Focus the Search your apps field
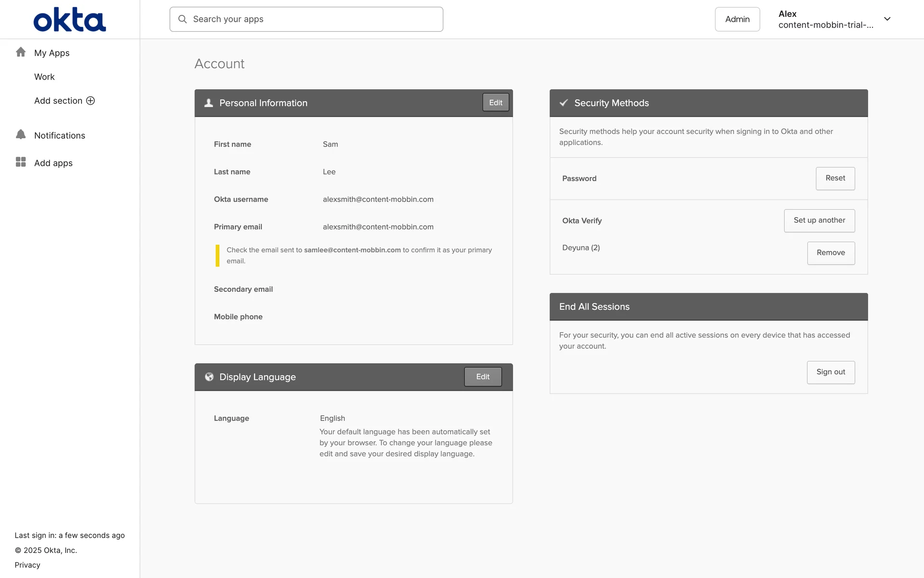 pyautogui.click(x=313, y=19)
